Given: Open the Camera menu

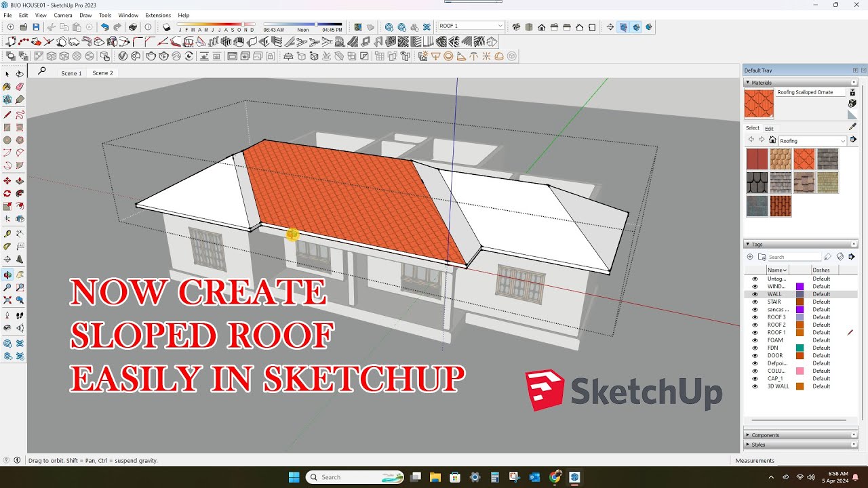Looking at the screenshot, I should (63, 15).
